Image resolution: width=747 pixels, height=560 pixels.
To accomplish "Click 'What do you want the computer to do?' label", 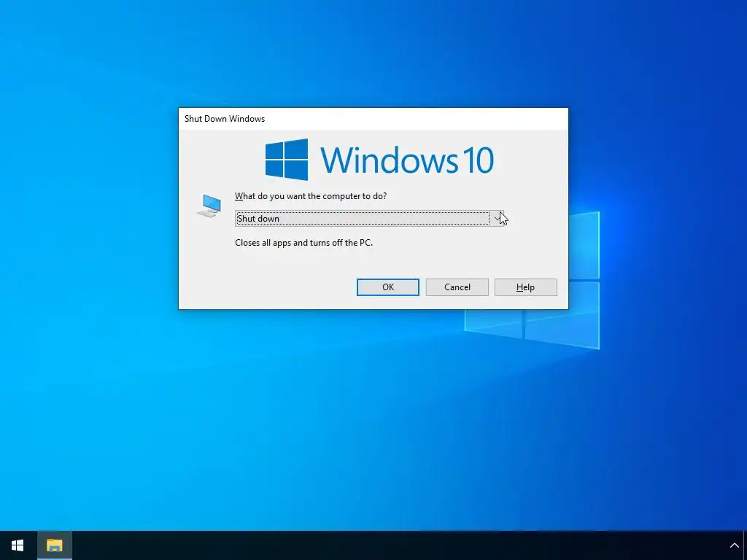I will pos(311,196).
